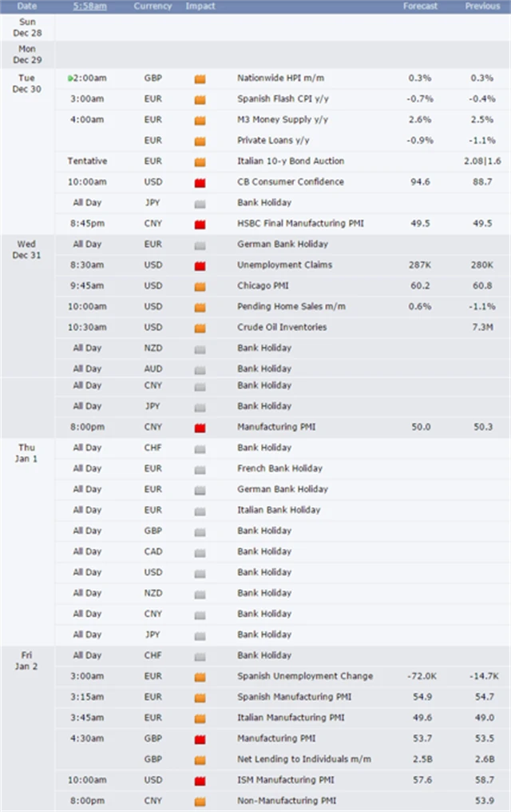Image resolution: width=511 pixels, height=812 pixels.
Task: Click the orange impact icon for Spanish Unemployment Change
Action: pyautogui.click(x=200, y=676)
